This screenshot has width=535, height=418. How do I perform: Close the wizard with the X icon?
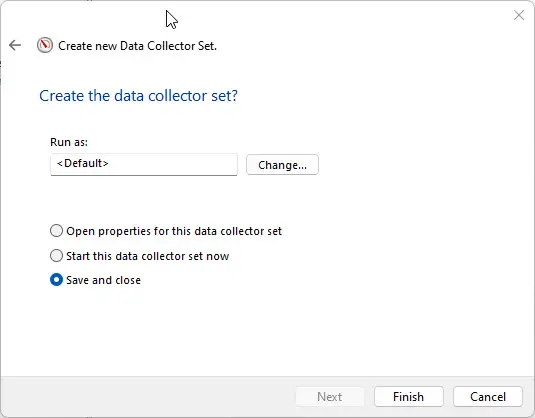tap(519, 15)
